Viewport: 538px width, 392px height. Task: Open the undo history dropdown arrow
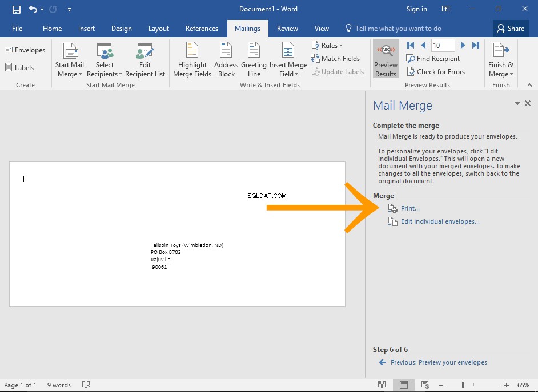click(42, 9)
